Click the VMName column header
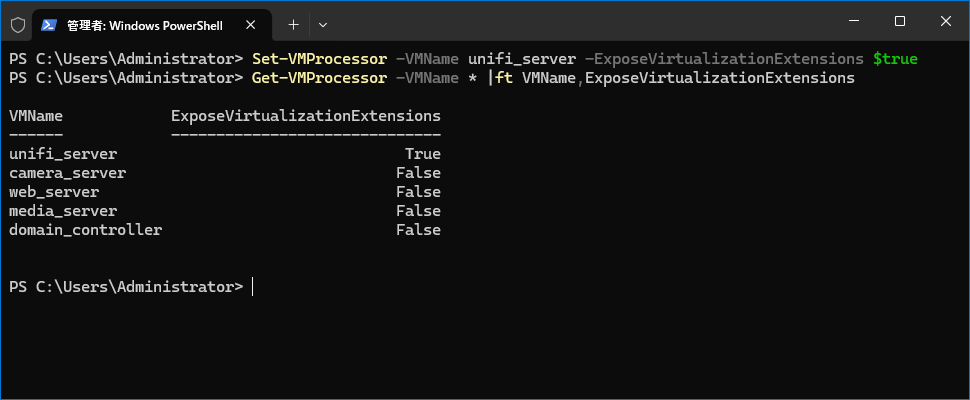The height and width of the screenshot is (400, 970). [36, 116]
